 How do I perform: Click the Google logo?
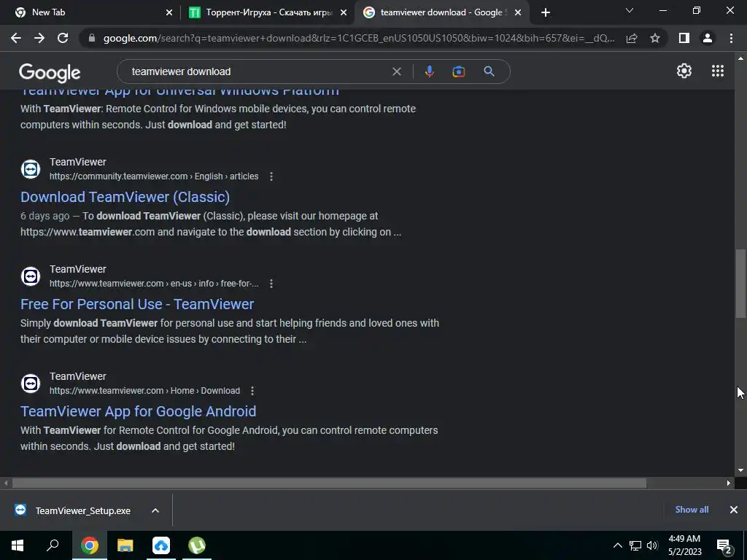point(50,72)
